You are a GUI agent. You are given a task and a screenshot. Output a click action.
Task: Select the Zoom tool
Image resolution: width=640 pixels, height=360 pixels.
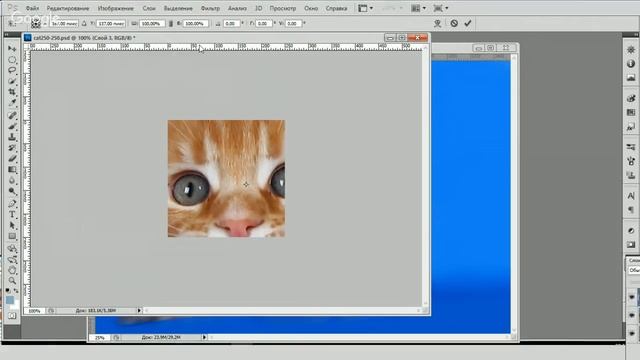tap(12, 281)
